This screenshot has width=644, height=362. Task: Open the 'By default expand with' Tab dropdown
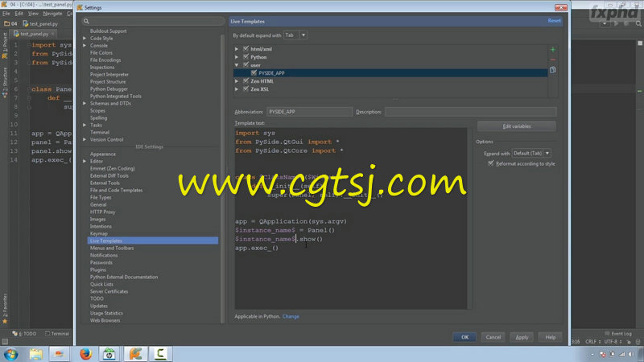[x=295, y=35]
